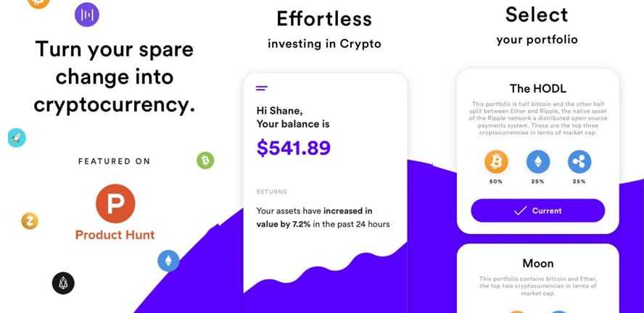Select the Ripple icon in The HODL
Screen dimensions: 644x313
tap(579, 161)
